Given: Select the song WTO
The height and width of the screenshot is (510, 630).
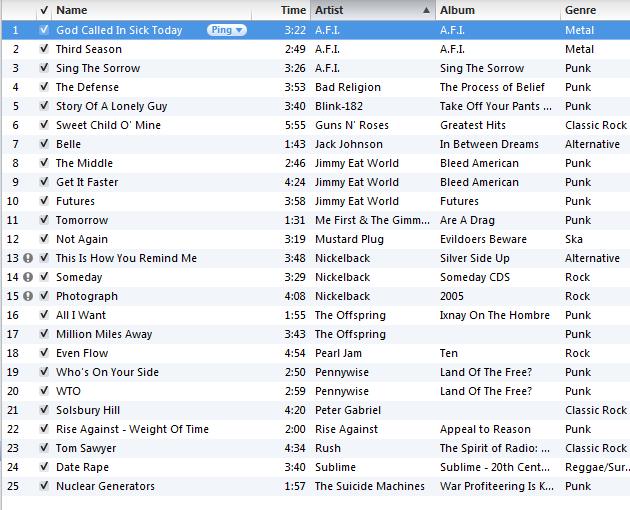Looking at the screenshot, I should (68, 391).
